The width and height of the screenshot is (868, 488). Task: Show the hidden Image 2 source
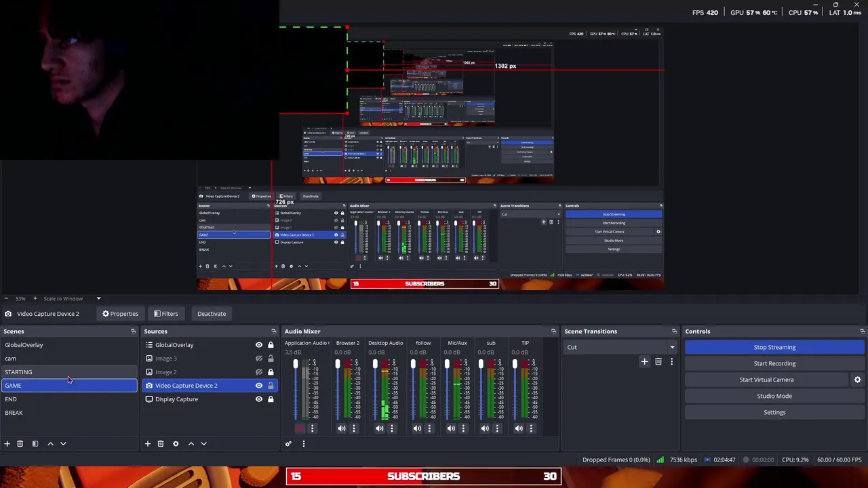(258, 372)
